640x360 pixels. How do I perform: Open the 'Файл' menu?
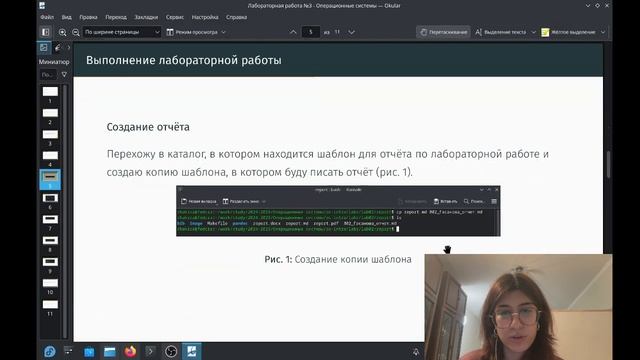[47, 17]
